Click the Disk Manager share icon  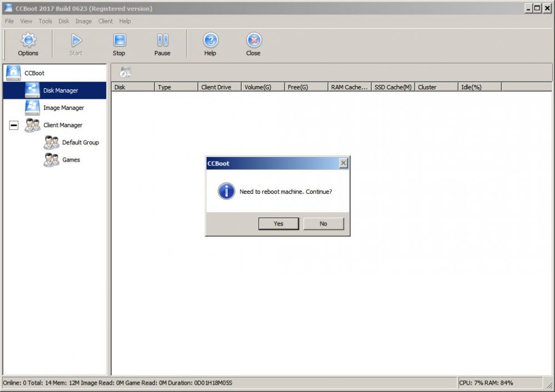click(32, 90)
